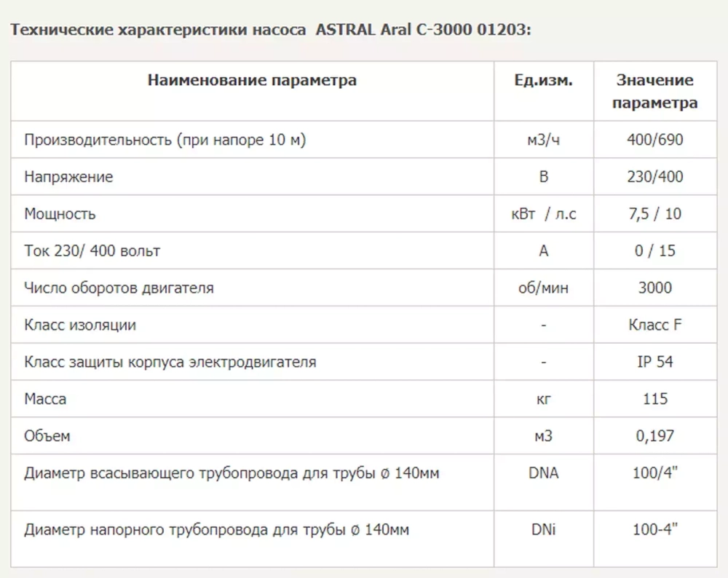Click the value 'Класс F'

[654, 325]
